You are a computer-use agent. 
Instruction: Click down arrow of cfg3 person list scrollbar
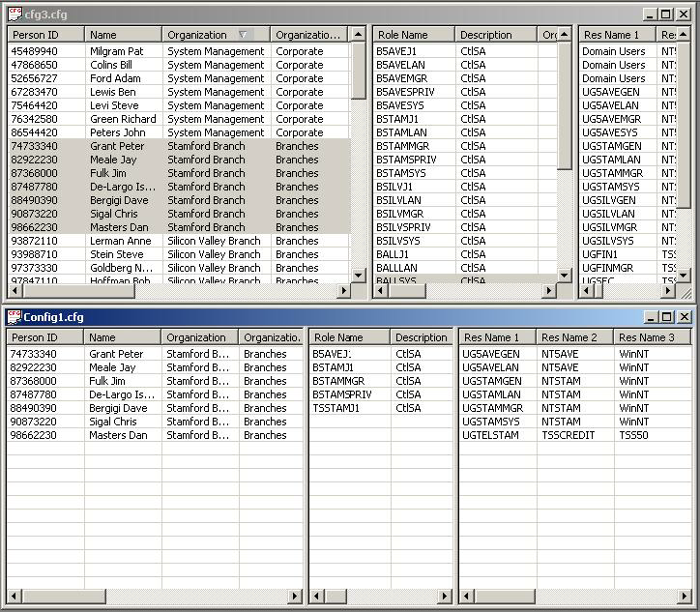coord(359,276)
